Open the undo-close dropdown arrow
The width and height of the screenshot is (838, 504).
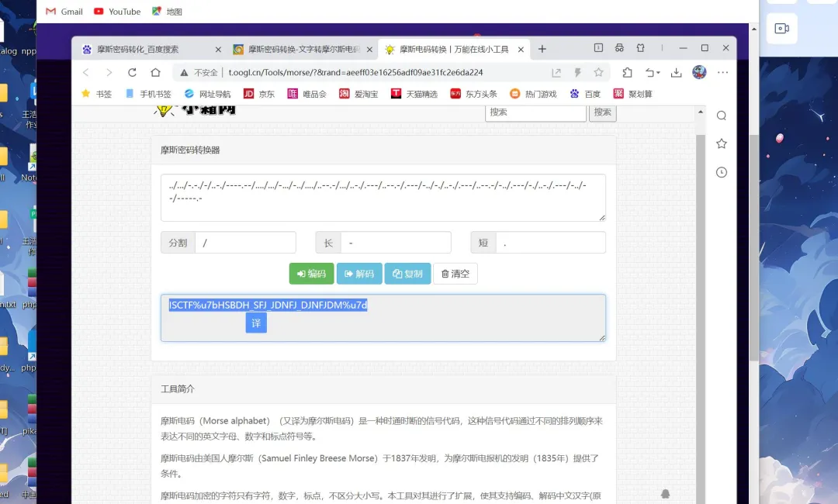click(x=659, y=73)
